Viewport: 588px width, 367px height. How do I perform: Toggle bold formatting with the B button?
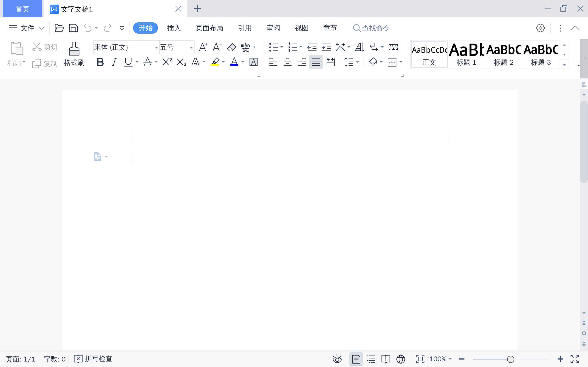tap(100, 62)
